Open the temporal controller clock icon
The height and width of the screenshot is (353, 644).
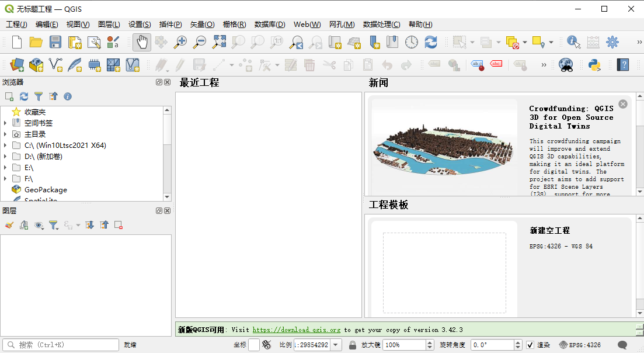412,42
